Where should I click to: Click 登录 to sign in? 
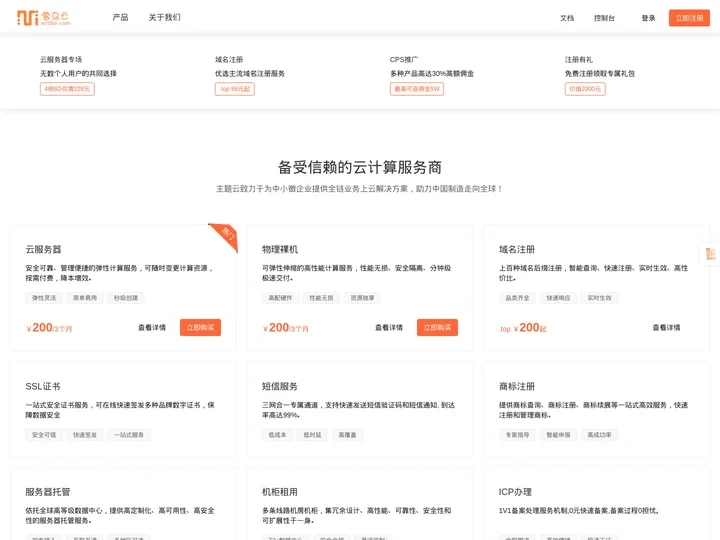click(x=648, y=18)
